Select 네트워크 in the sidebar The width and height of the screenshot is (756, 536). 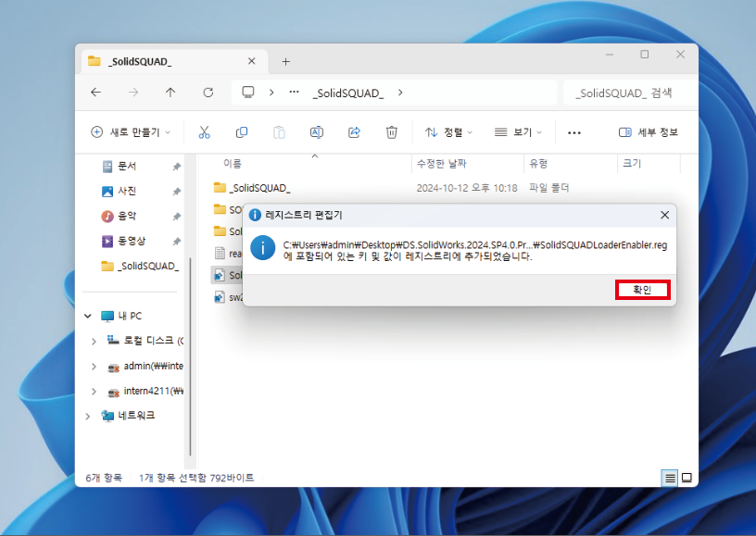pos(128,416)
